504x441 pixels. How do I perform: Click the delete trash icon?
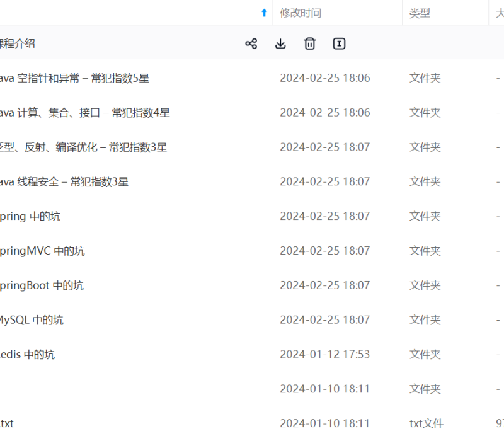tap(309, 43)
